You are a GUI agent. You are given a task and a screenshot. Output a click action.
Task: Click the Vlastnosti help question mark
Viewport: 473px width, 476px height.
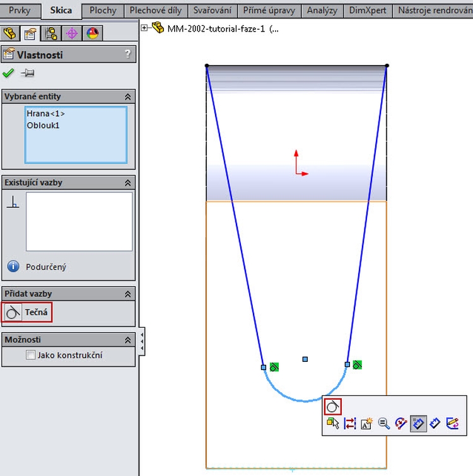click(128, 54)
